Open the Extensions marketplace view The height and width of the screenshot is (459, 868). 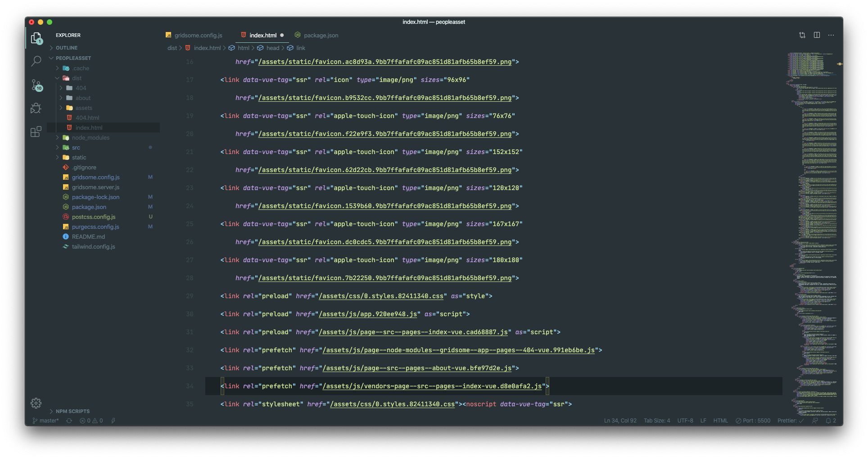(36, 132)
